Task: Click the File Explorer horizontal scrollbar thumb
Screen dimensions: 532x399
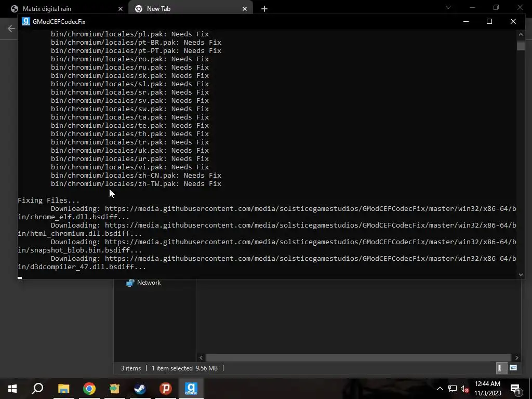Action: (x=358, y=357)
